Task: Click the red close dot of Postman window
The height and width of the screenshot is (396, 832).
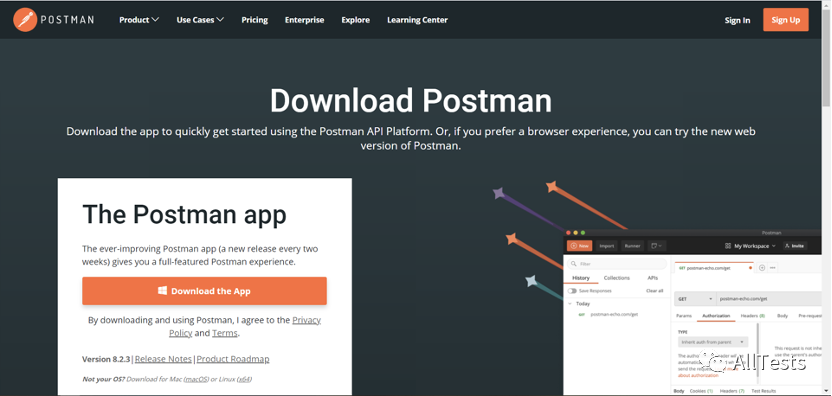Action: pos(568,233)
